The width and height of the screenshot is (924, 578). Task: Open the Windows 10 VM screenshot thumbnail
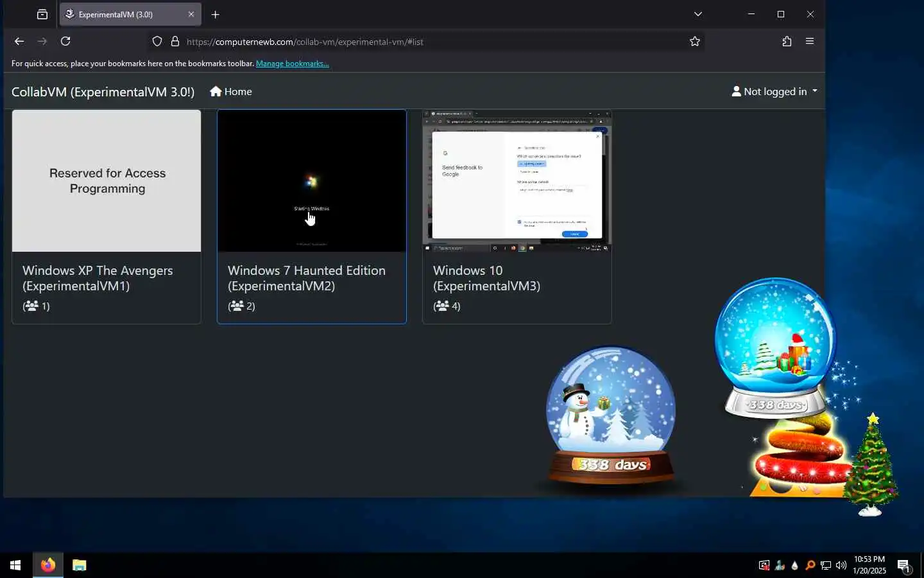tap(517, 181)
